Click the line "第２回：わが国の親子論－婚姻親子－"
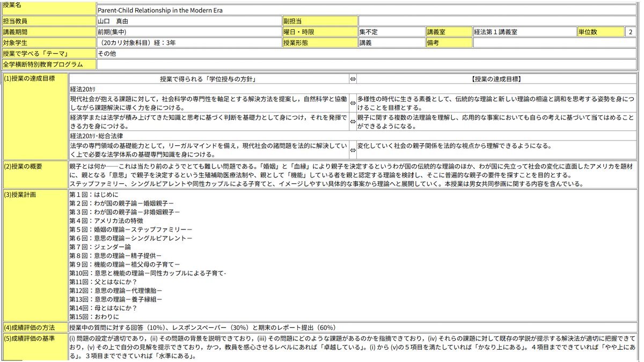The height and width of the screenshot is (362, 644). tap(122, 204)
